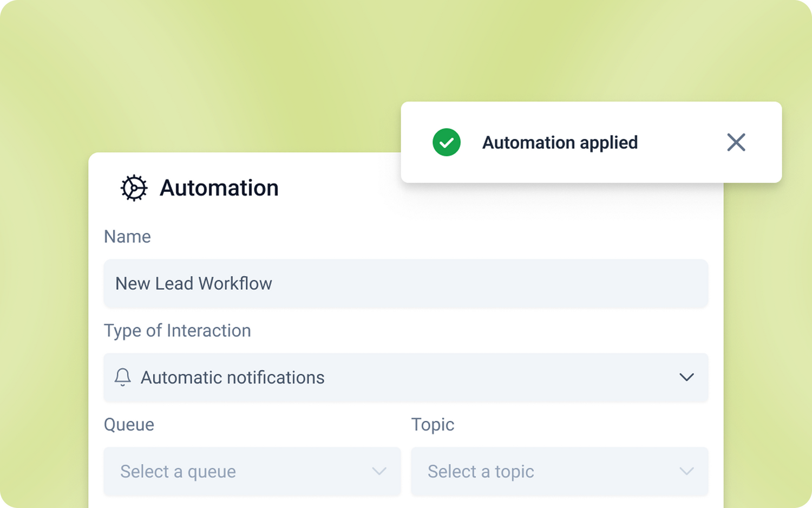Click the chevron in the Topic dropdown
The image size is (812, 508).
686,471
